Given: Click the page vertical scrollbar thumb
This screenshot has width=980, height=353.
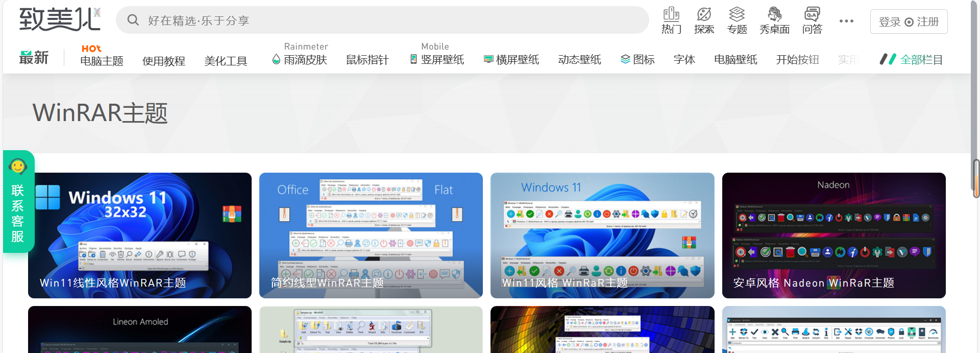Looking at the screenshot, I should click(x=975, y=178).
